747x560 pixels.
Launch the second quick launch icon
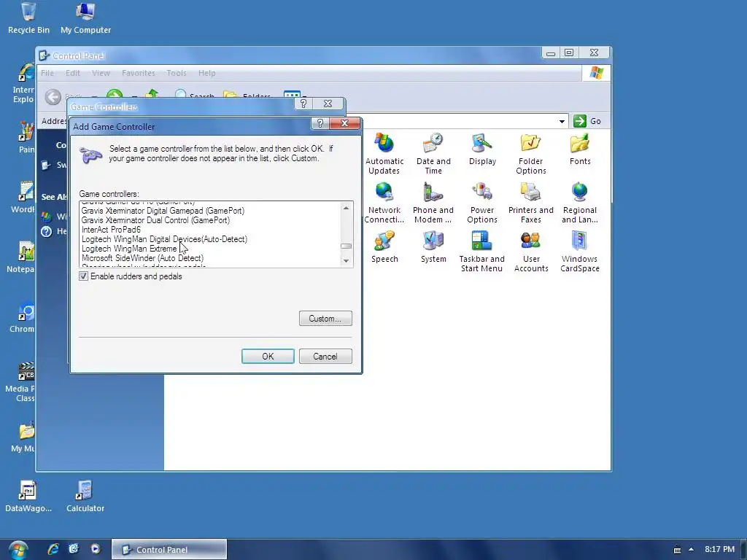tap(74, 549)
